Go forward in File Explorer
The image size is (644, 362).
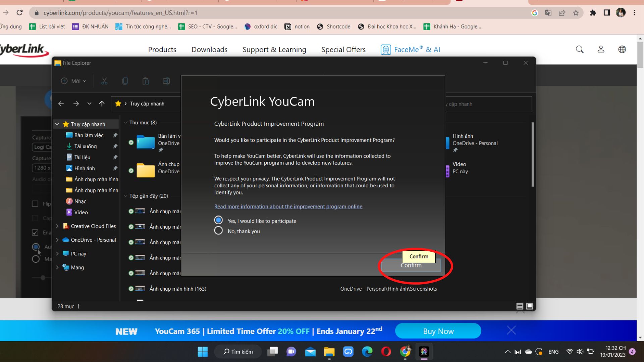coord(76,104)
